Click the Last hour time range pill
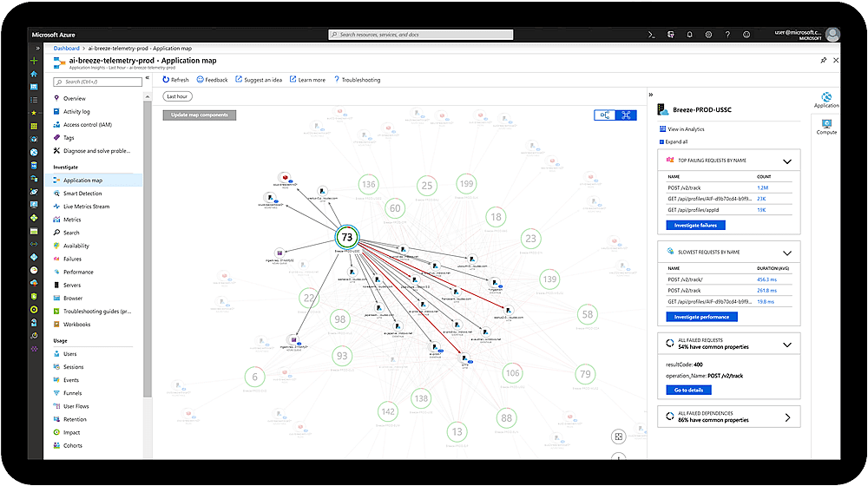 pyautogui.click(x=177, y=96)
